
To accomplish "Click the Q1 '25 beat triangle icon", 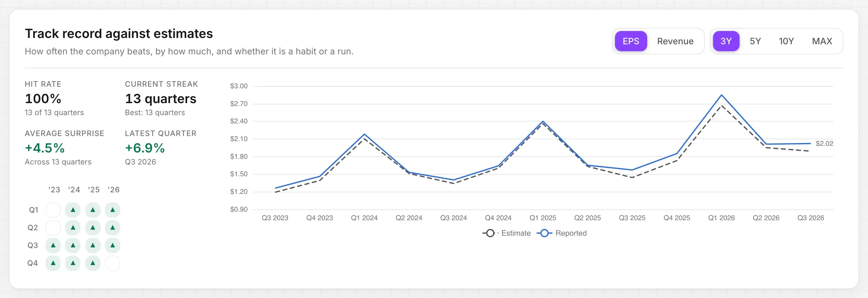I will click(x=93, y=210).
